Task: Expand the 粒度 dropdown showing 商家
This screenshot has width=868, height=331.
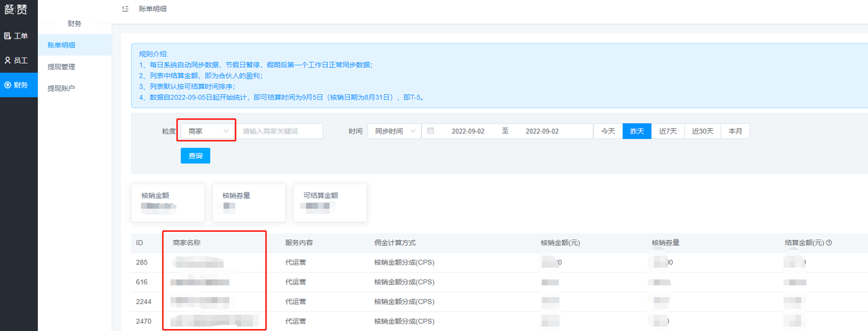Action: 207,131
